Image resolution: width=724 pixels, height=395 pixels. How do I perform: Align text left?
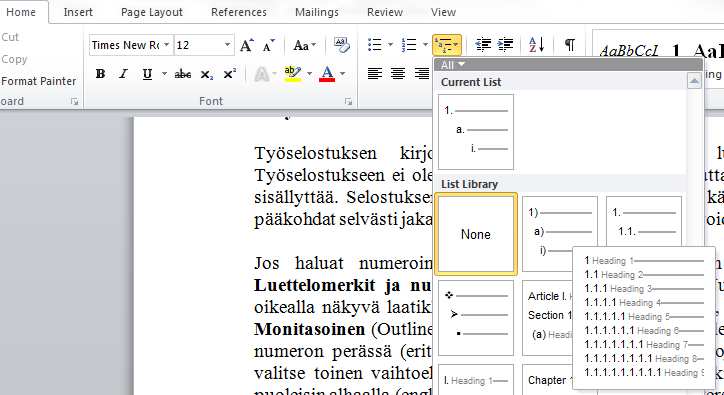[x=375, y=73]
